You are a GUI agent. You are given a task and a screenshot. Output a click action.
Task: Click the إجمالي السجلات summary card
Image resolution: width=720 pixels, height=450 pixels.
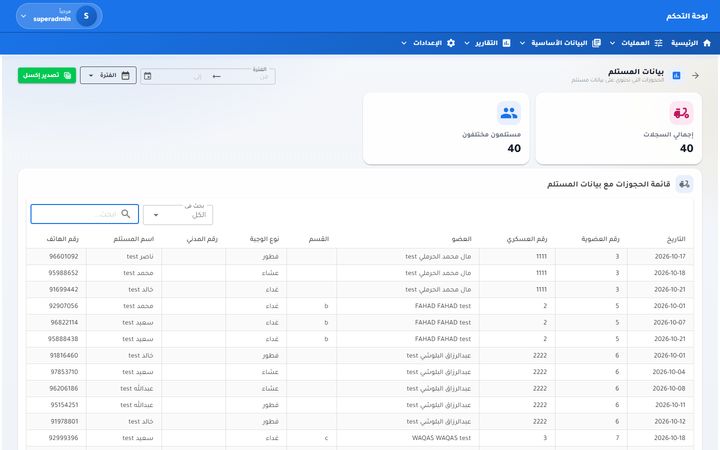619,129
